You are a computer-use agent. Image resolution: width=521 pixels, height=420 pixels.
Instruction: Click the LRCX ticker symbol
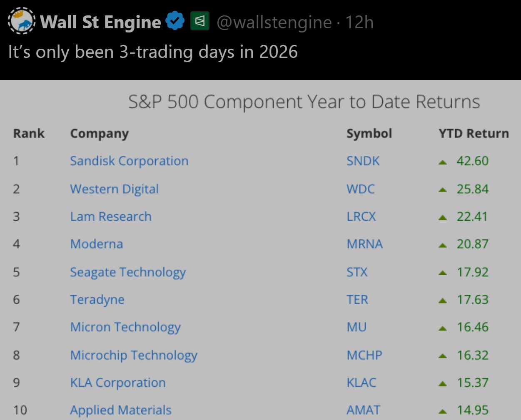click(x=361, y=216)
